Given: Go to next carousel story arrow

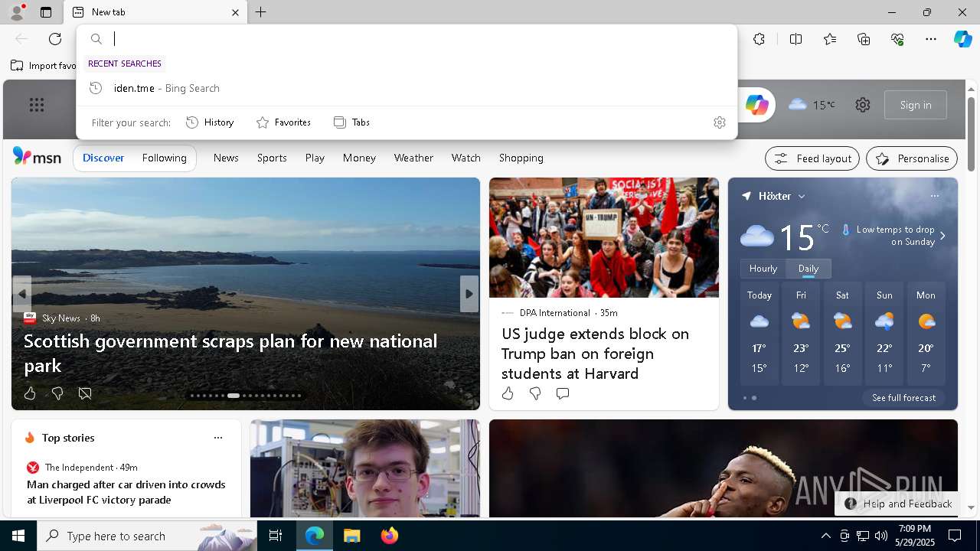Looking at the screenshot, I should pyautogui.click(x=469, y=294).
